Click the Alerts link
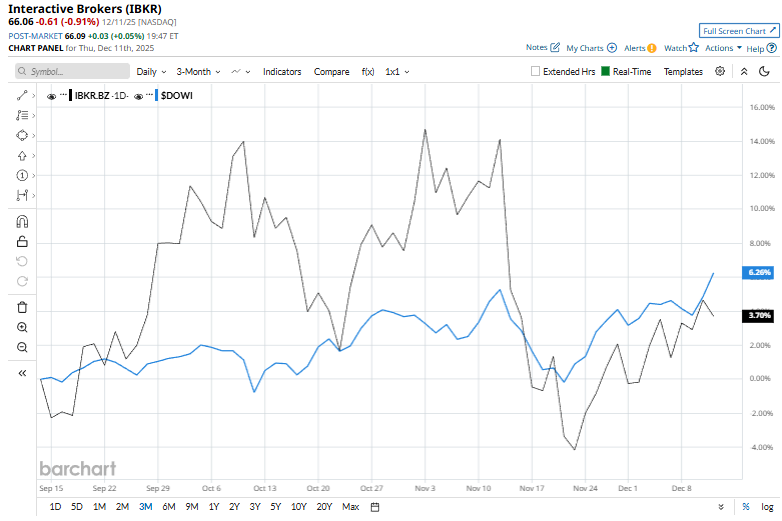This screenshot has height=521, width=782. 635,48
